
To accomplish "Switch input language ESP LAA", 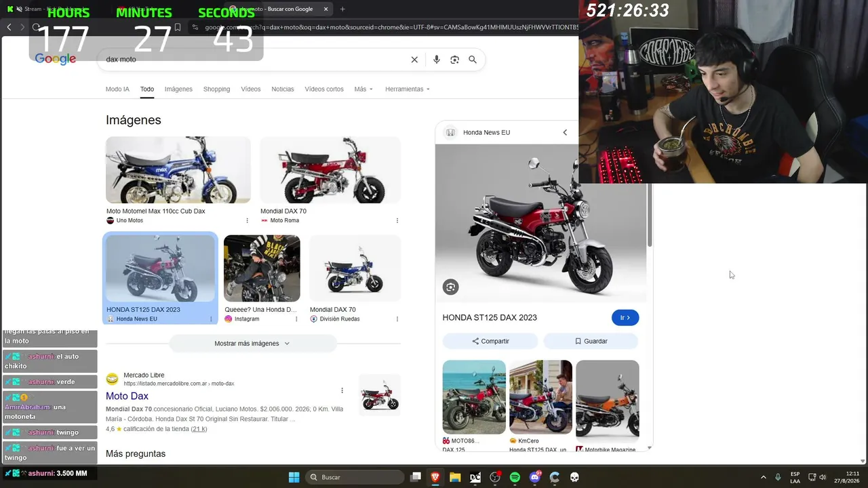I will click(795, 477).
